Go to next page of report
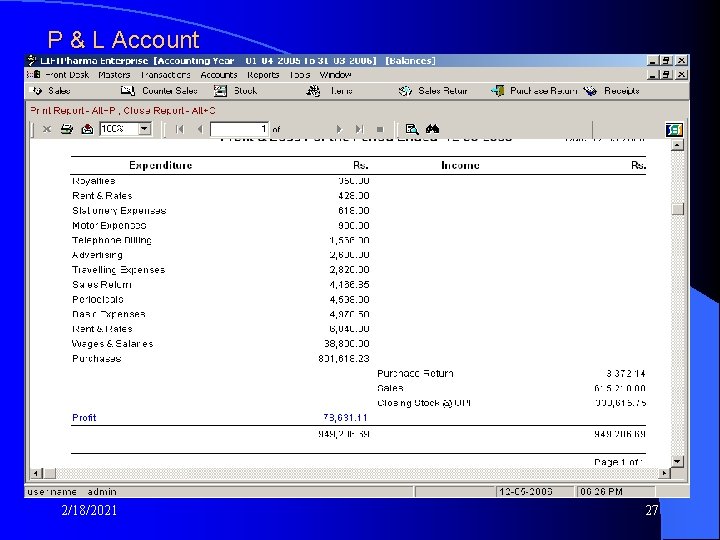This screenshot has height=540, width=720. tap(339, 129)
